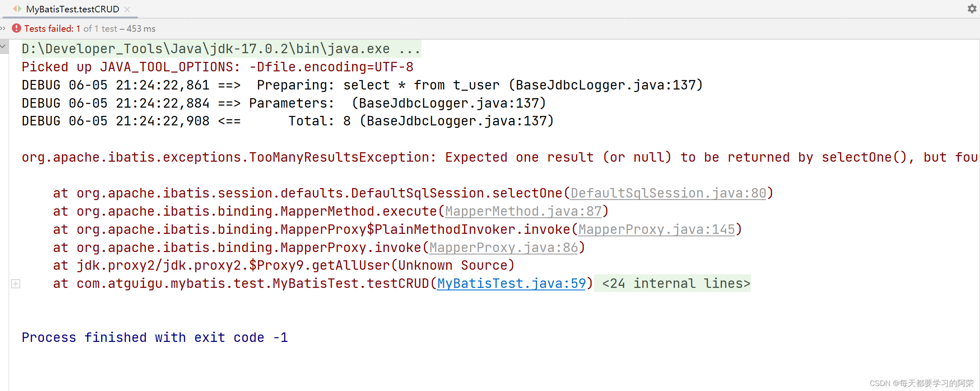This screenshot has width=980, height=391.
Task: Close the MyBatisTest.testCRUD tab
Action: [x=128, y=9]
